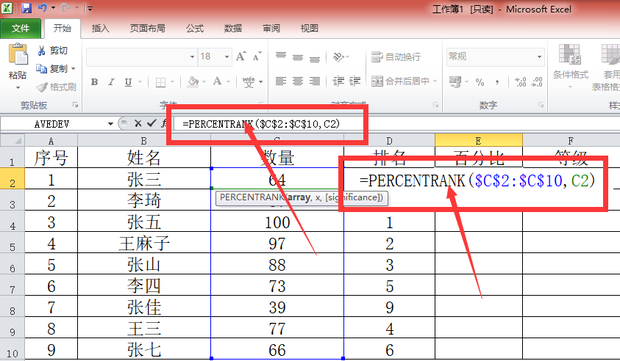
Task: Open the font size 18 dropdown
Action: [227, 57]
